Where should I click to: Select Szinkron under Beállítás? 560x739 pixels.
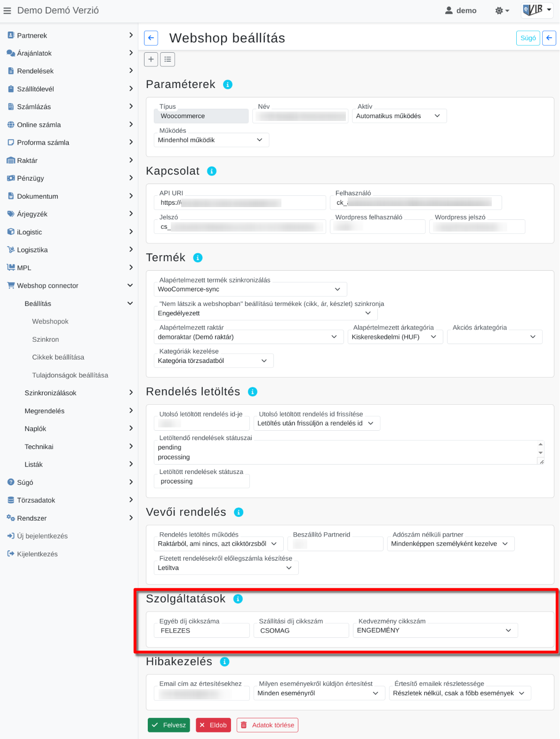46,339
